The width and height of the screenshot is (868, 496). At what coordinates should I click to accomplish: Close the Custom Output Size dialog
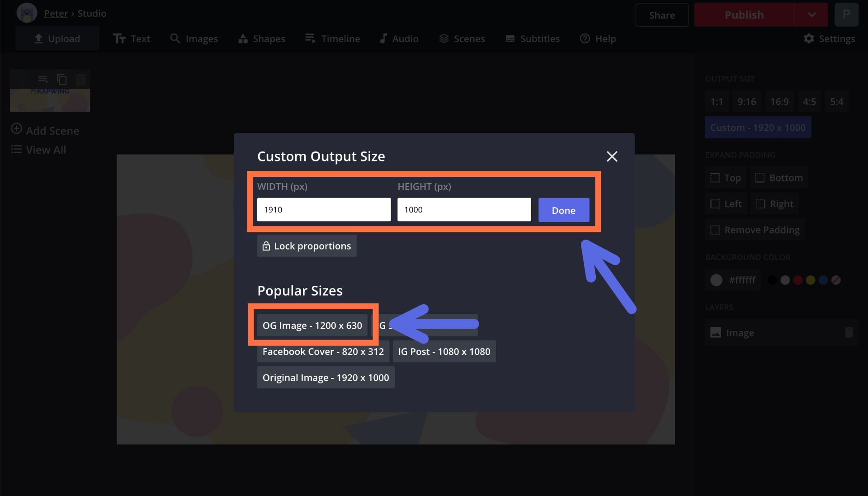pos(612,156)
